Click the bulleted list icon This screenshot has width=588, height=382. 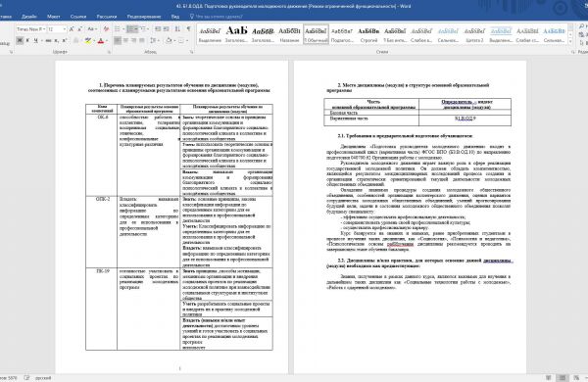(117, 28)
